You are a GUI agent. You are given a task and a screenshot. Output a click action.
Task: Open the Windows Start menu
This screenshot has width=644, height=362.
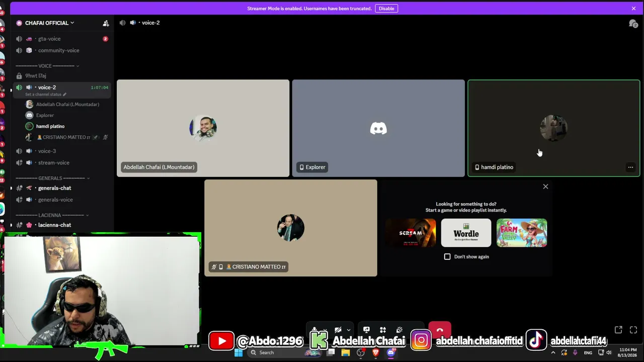(238, 352)
